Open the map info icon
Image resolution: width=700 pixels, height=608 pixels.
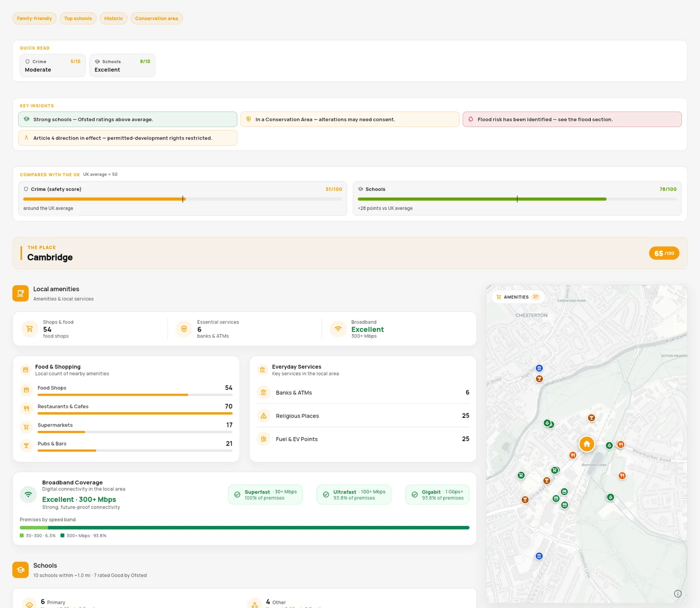click(x=678, y=593)
